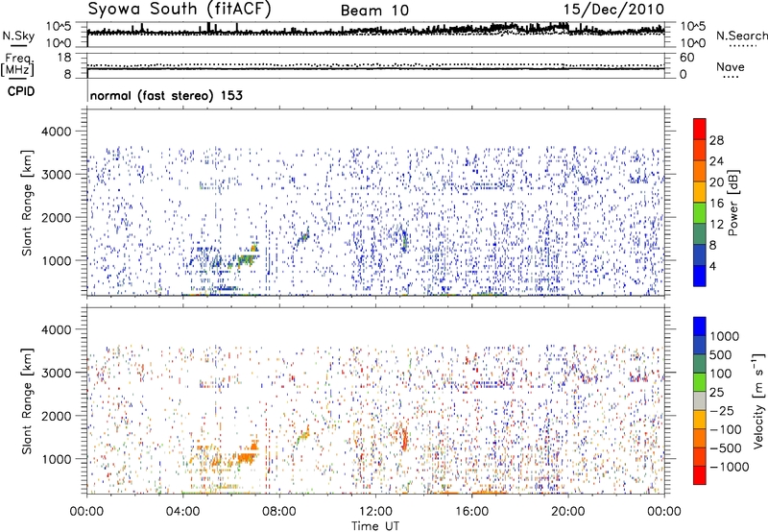768x532 pixels.
Task: Pick the light green Power segment between 12 and 16
Action: (700, 213)
